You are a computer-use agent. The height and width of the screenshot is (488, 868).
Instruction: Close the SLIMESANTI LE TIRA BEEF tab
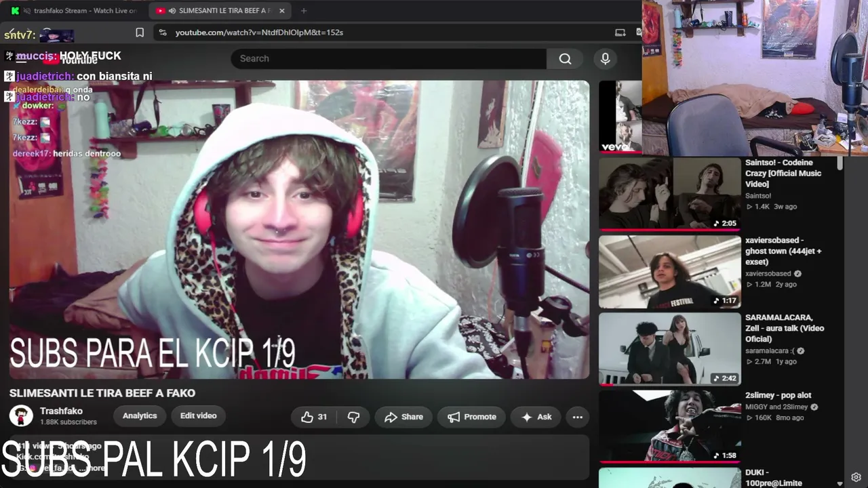point(282,11)
